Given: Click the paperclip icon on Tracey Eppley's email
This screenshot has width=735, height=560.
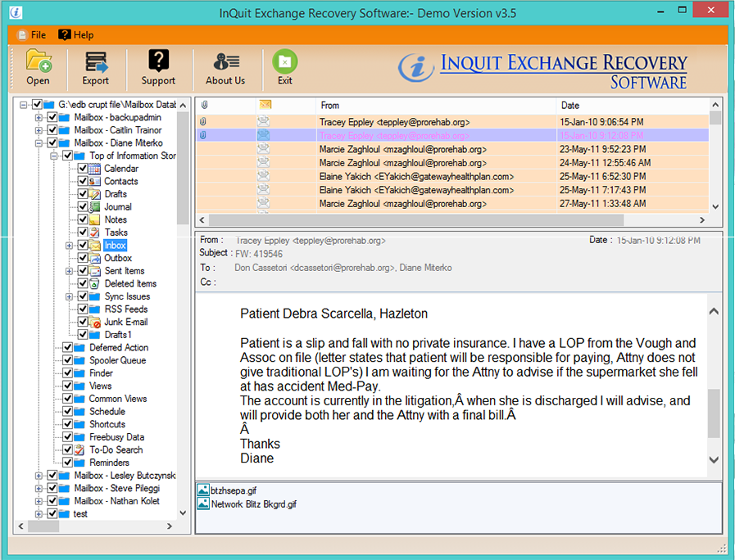Looking at the screenshot, I should 202,121.
